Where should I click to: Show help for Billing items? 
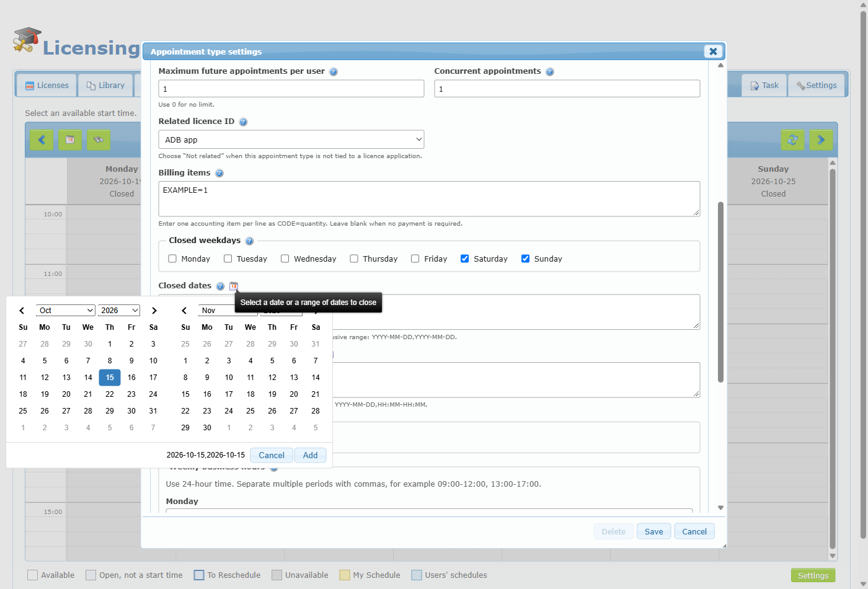coord(219,174)
